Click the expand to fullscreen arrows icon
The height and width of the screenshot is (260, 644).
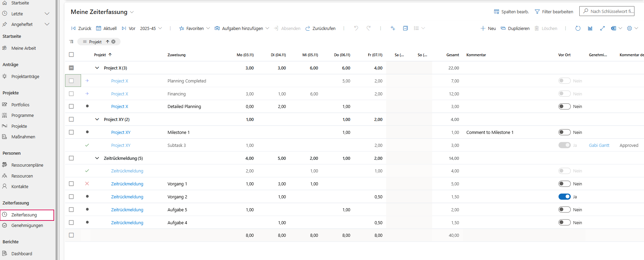[x=602, y=28]
